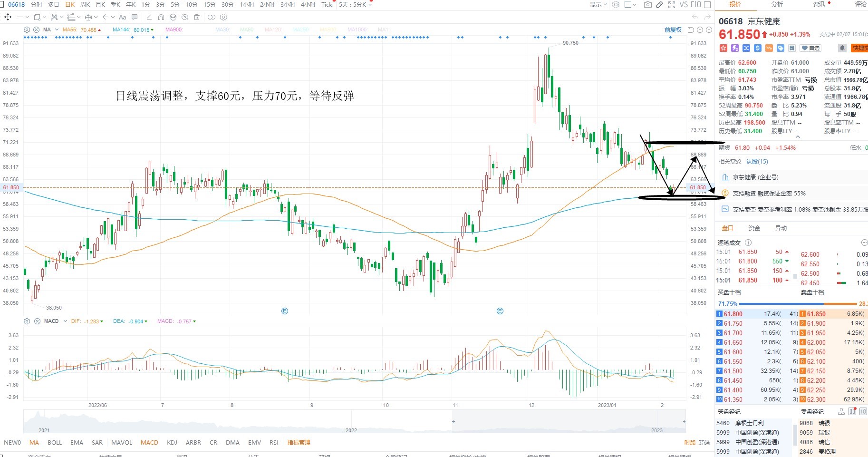Open the MA indicator type dropdown

click(x=57, y=29)
